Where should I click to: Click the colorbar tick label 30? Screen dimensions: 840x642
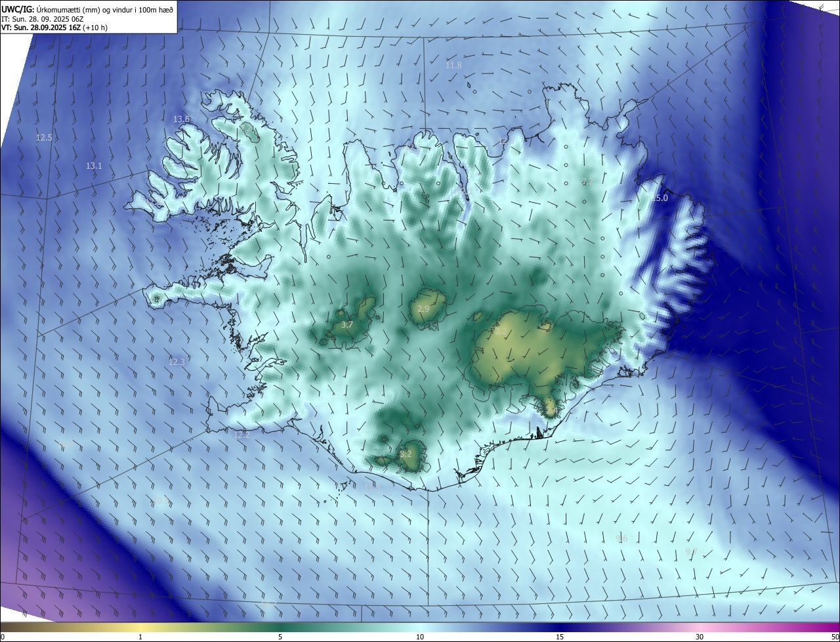click(700, 637)
